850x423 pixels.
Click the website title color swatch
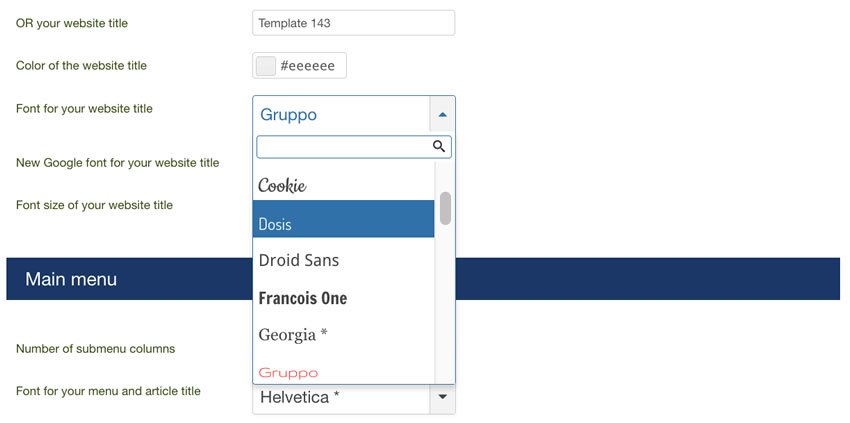pyautogui.click(x=266, y=66)
